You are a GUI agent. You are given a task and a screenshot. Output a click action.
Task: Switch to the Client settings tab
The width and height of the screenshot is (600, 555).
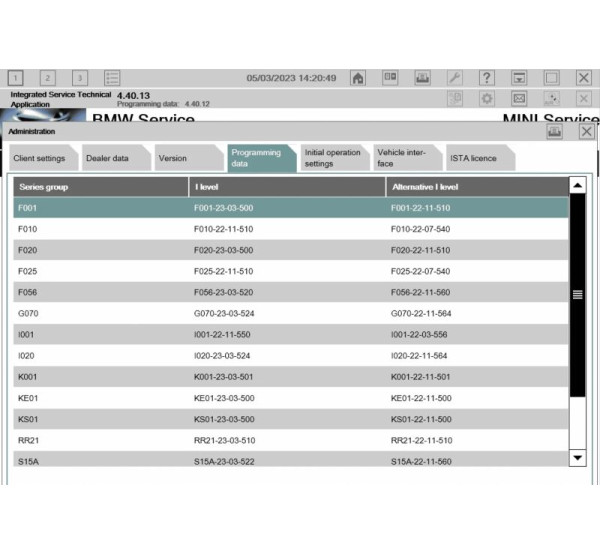click(39, 158)
